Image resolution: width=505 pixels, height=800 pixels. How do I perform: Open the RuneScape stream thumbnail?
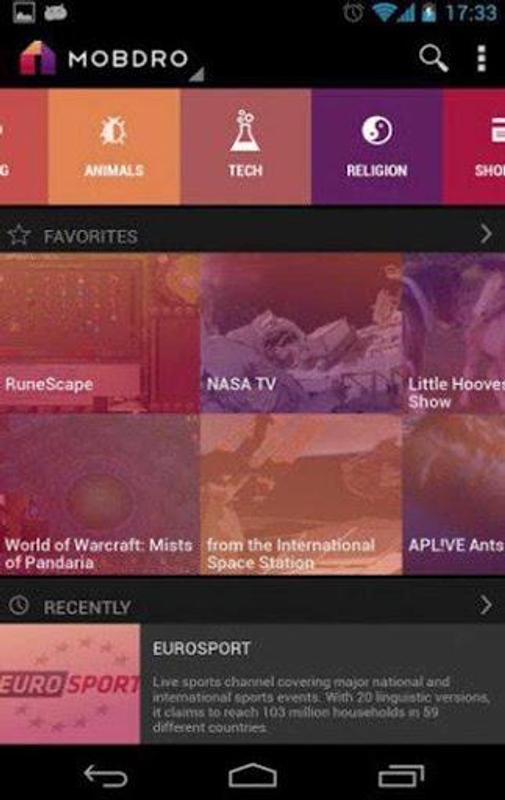[x=99, y=333]
